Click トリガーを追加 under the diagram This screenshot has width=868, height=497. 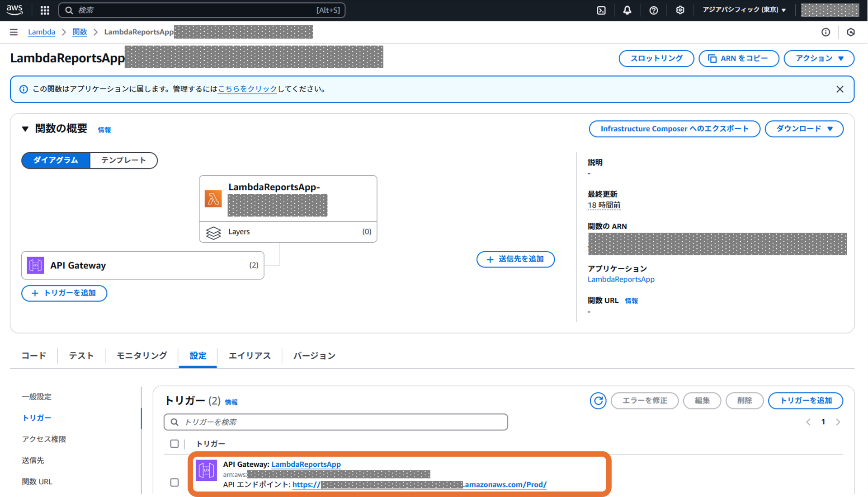64,293
